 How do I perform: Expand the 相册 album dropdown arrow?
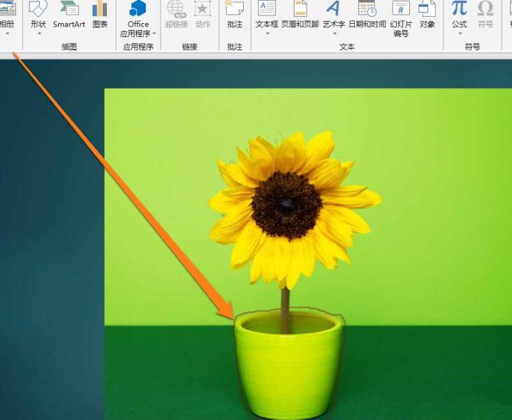(7, 34)
